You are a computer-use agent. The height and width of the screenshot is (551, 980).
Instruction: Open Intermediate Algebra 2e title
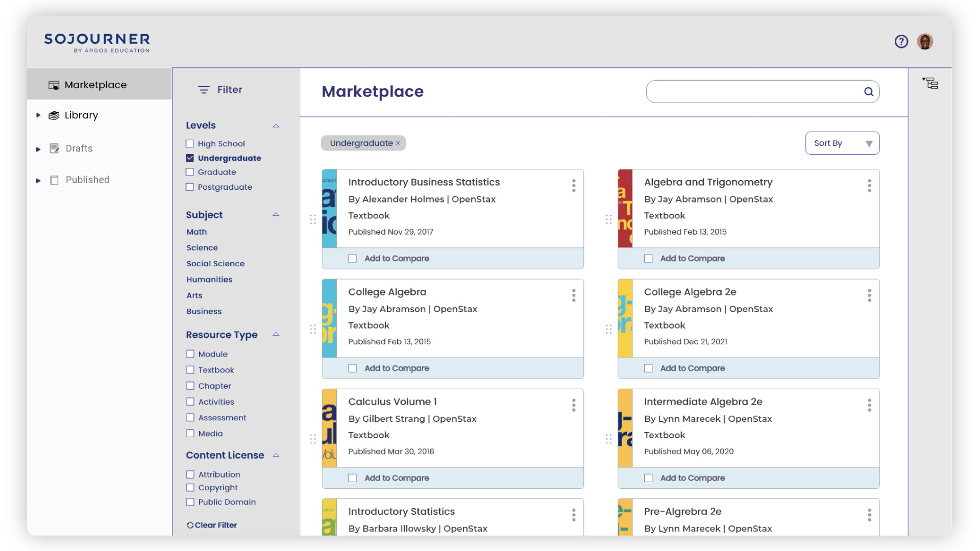click(x=703, y=402)
